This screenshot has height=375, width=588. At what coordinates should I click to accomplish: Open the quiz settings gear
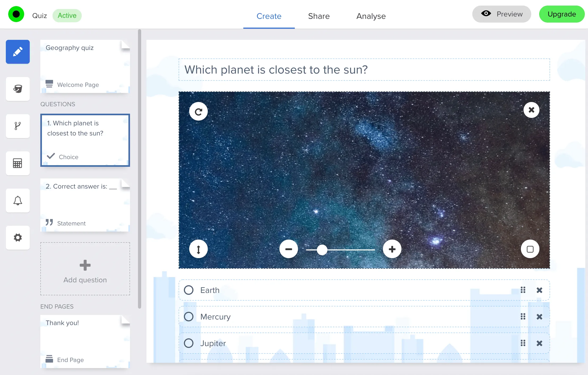click(x=18, y=238)
